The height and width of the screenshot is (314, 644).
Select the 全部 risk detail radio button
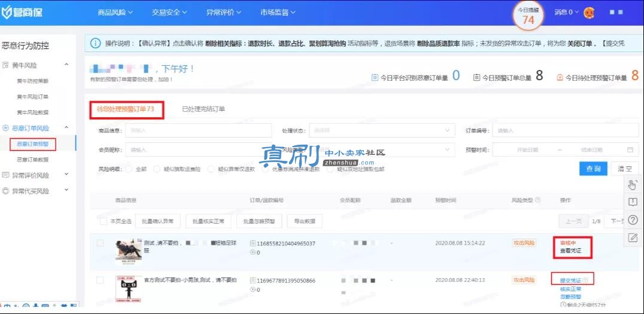click(129, 169)
